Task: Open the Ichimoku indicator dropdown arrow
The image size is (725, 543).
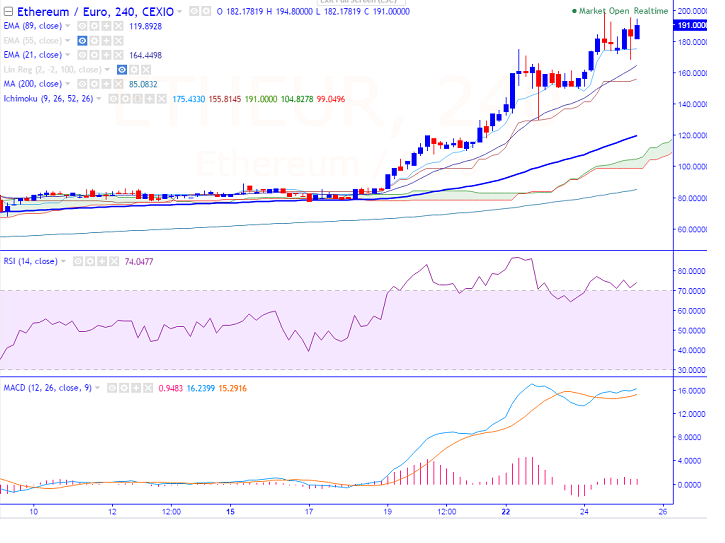Action: (x=98, y=99)
